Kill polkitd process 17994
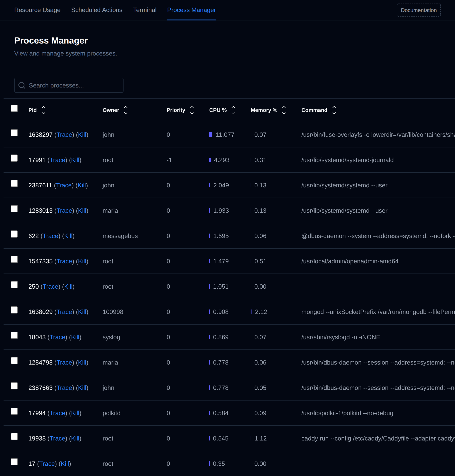This screenshot has width=455, height=476. (75, 413)
